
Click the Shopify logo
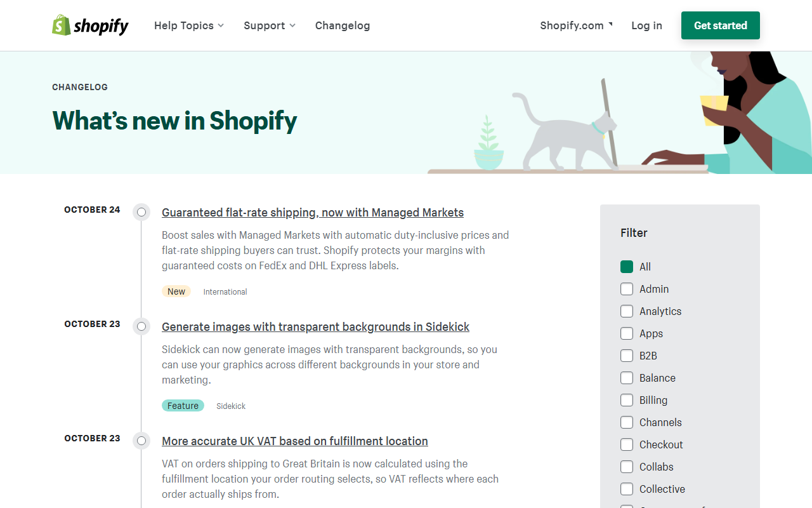point(90,25)
